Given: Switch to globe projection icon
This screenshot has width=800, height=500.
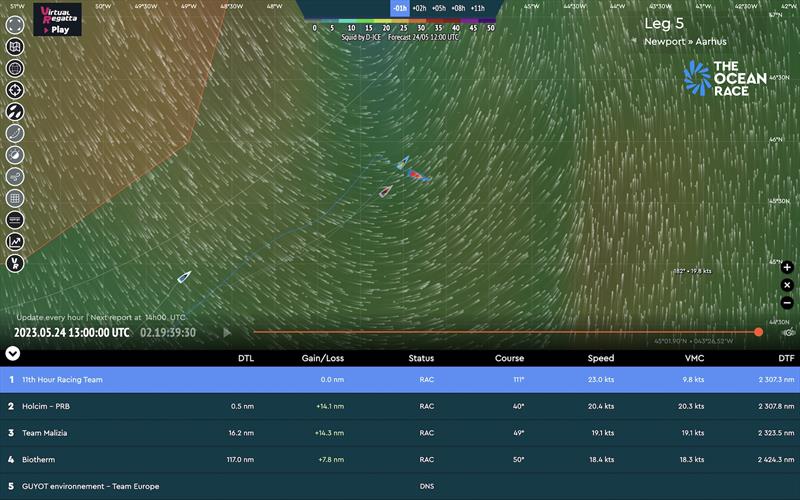Looking at the screenshot, I should pos(15,68).
